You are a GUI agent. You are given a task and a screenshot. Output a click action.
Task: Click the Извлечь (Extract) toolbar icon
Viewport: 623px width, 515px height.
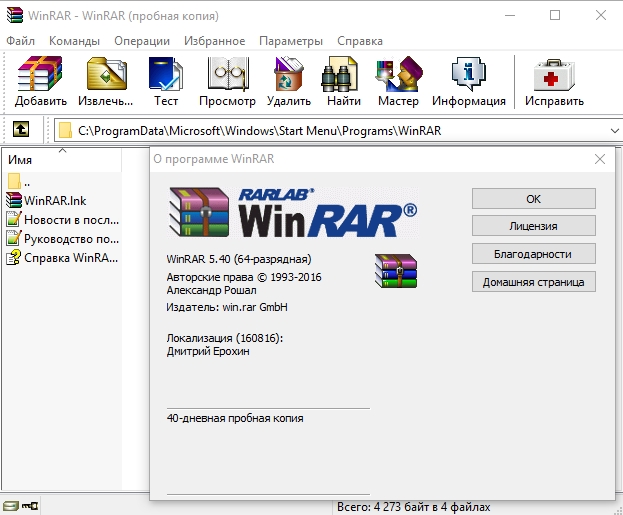(106, 74)
